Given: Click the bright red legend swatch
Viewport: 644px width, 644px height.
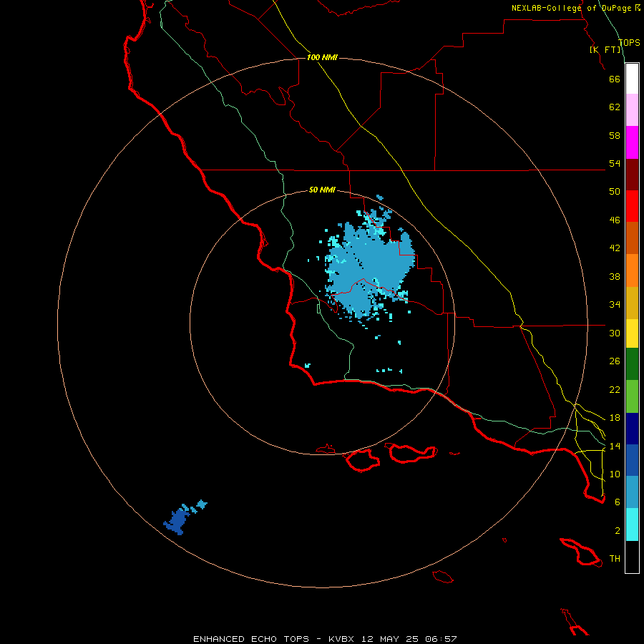Looking at the screenshot, I should click(632, 206).
